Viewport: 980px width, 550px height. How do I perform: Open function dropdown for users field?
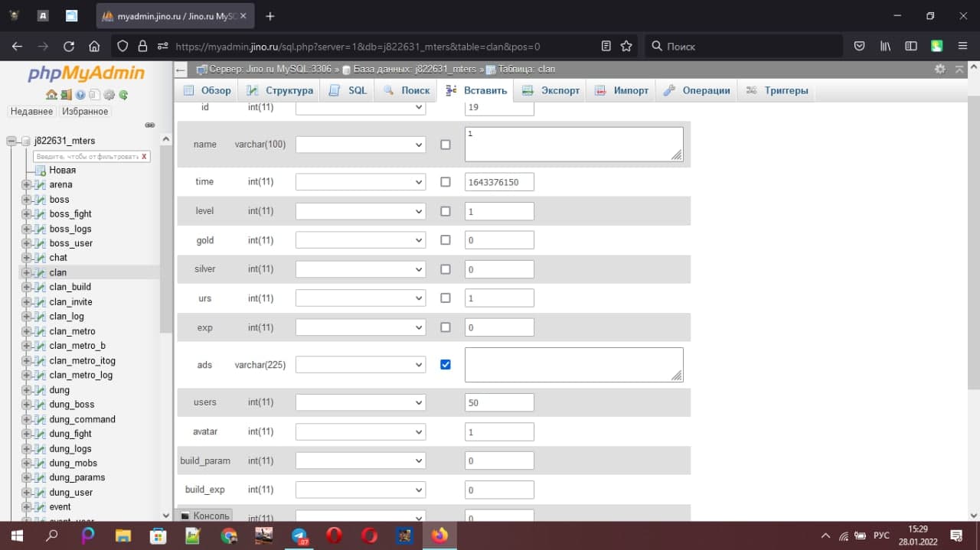click(x=361, y=402)
